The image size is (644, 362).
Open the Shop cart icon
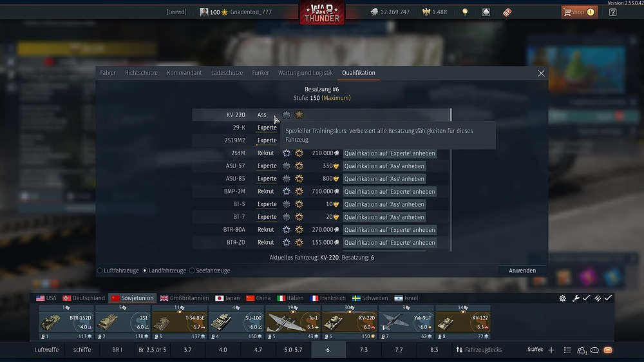[567, 12]
